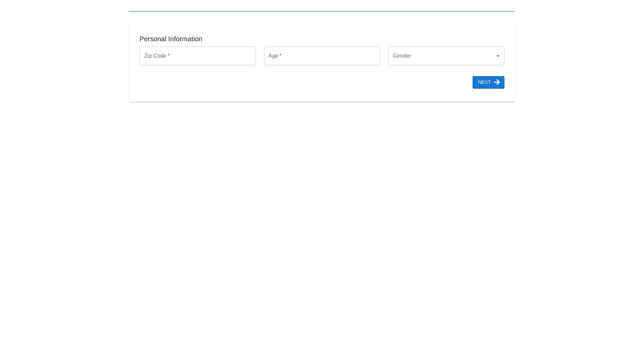Screen dimensions: 644x362
Task: Click the Gender dropdown caret arrow
Action: point(498,56)
